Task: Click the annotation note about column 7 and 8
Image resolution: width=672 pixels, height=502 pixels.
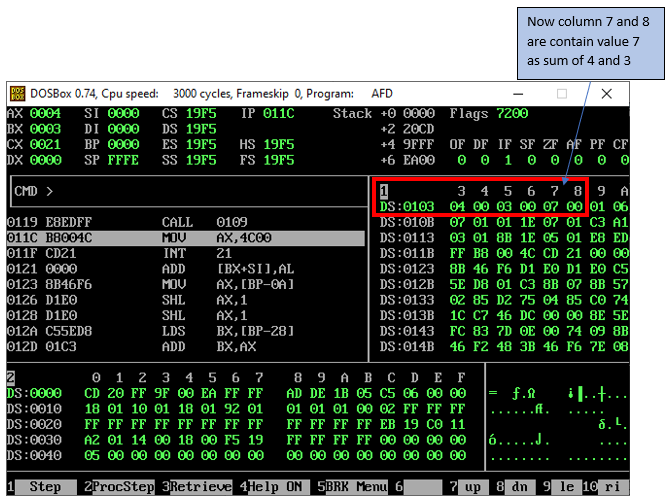Action: (x=591, y=43)
